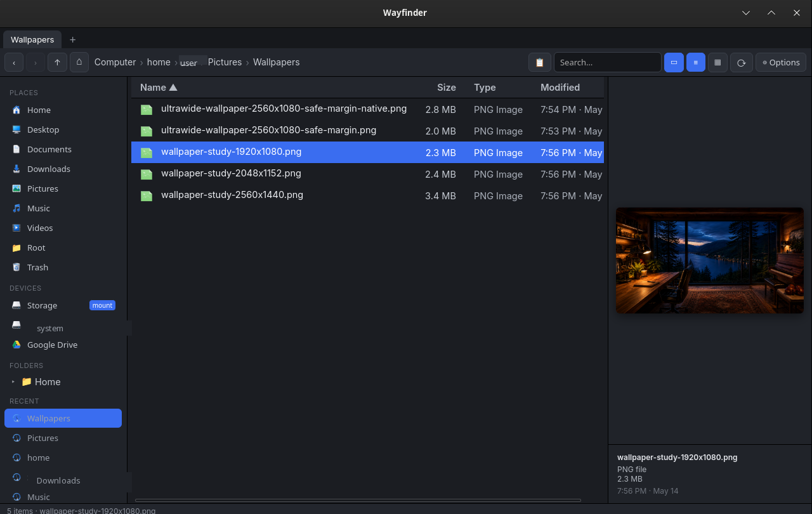Open Root in Places sidebar
The image size is (812, 514).
pos(63,247)
